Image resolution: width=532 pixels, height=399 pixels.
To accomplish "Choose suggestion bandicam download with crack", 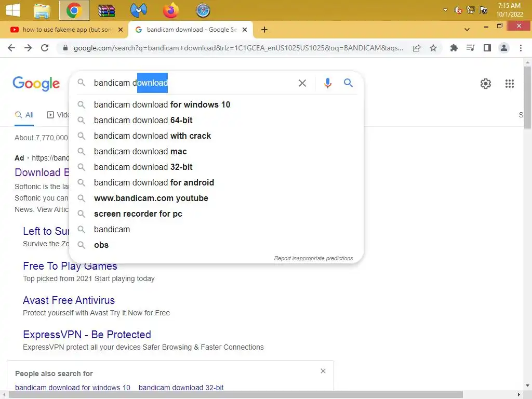I will pos(216,136).
